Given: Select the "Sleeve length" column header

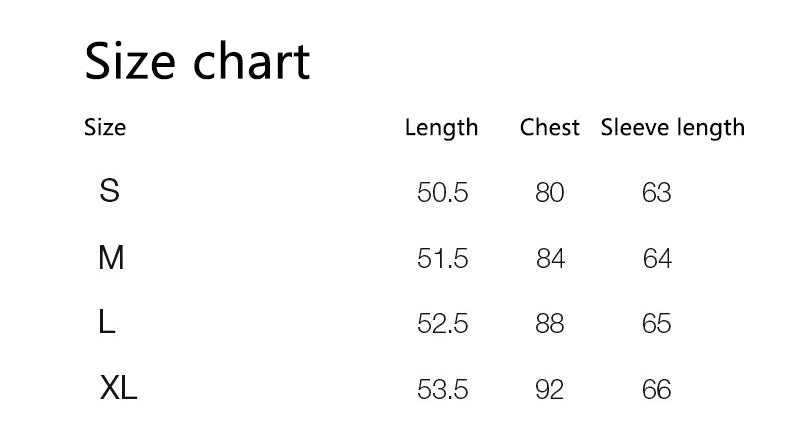Looking at the screenshot, I should coord(672,128).
